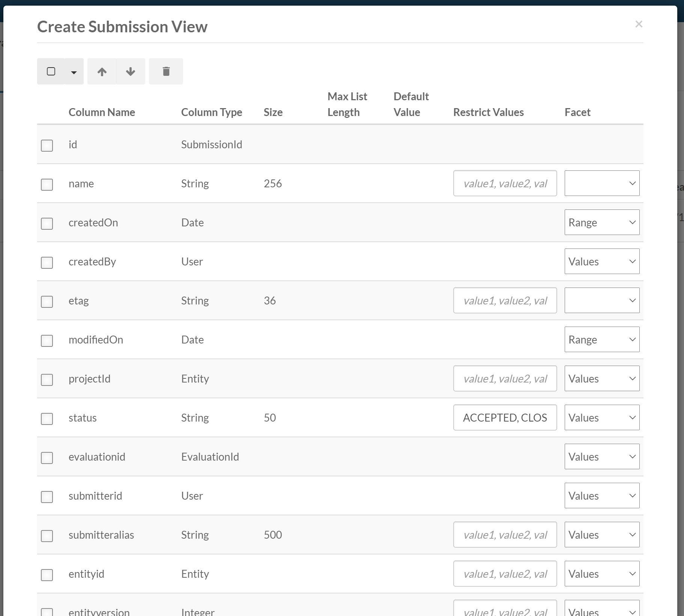
Task: Click the entityid Restrict Values field
Action: [x=505, y=574]
